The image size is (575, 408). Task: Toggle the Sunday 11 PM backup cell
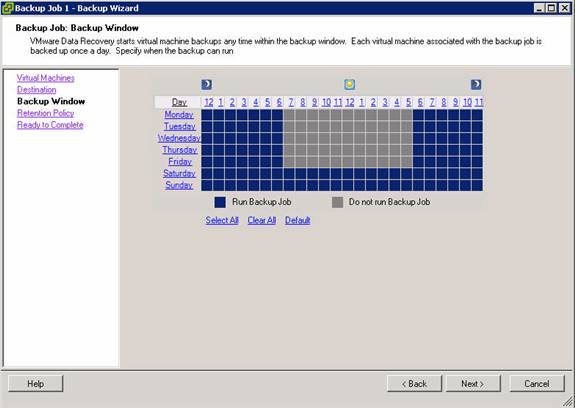pyautogui.click(x=477, y=185)
